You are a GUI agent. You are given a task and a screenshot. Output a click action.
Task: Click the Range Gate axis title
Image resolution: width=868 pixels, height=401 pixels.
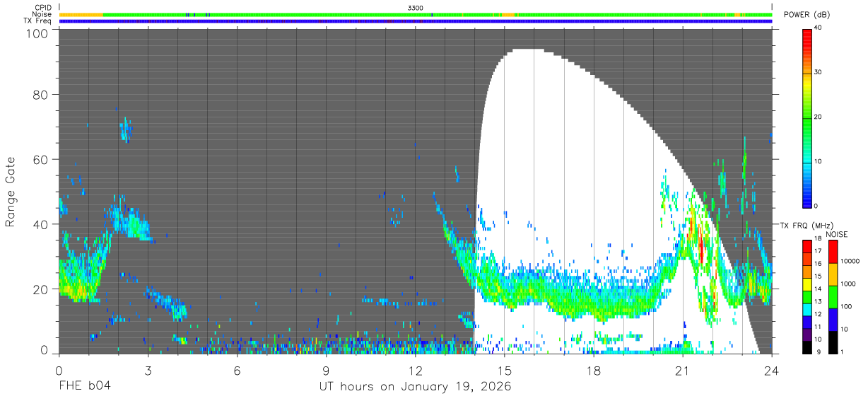tap(11, 191)
